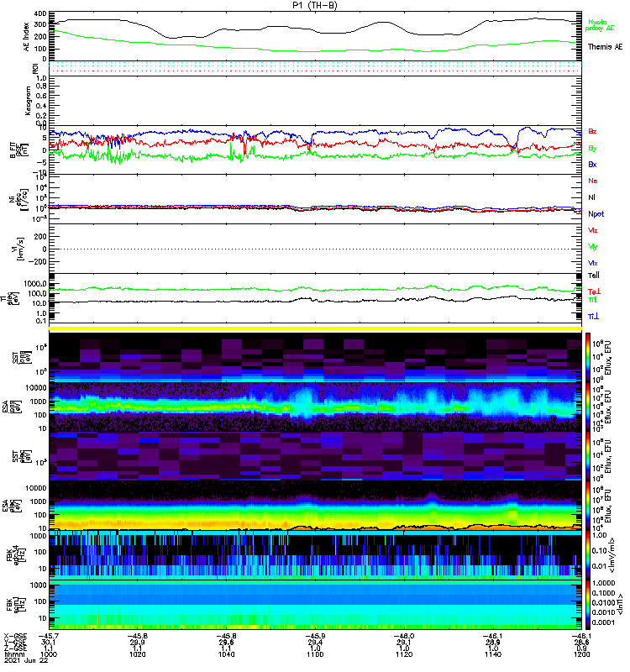
Task: Select the Kyoto proxy AE legend label
Action: tap(600, 25)
